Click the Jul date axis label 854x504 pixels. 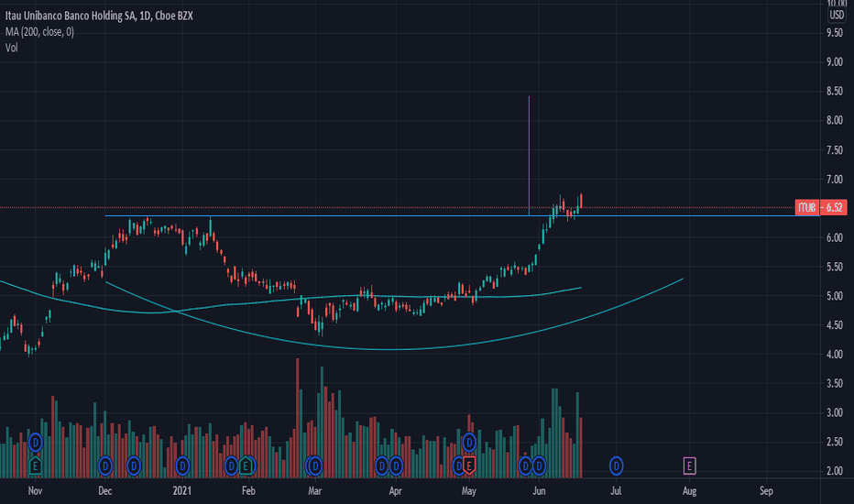(616, 491)
